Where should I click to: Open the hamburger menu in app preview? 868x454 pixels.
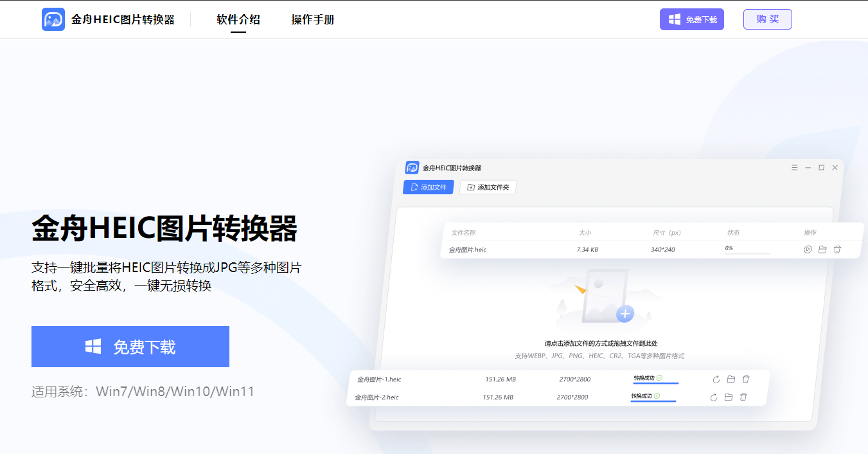794,168
